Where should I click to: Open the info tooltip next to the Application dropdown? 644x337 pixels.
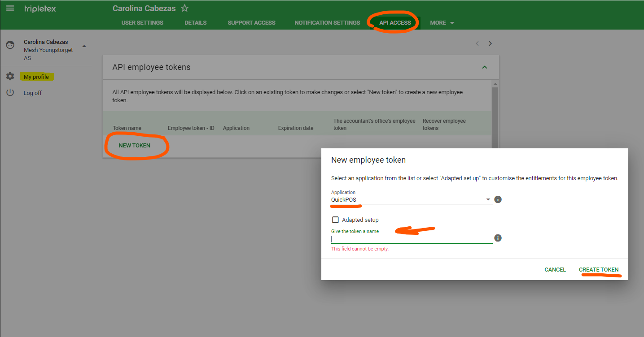[x=498, y=199]
